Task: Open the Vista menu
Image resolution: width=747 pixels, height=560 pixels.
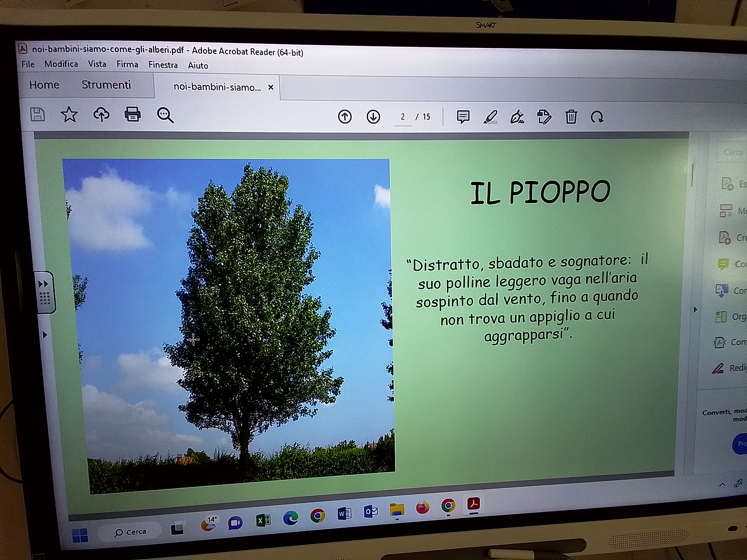Action: point(97,64)
